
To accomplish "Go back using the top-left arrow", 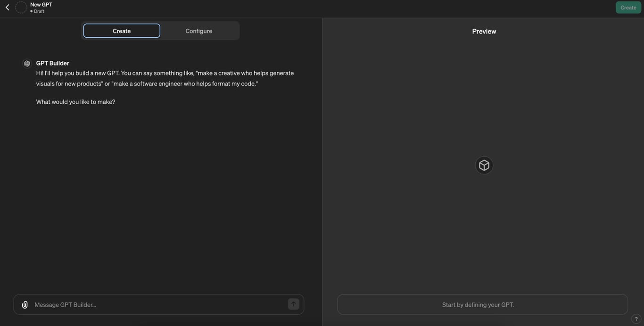I will 8,8.
